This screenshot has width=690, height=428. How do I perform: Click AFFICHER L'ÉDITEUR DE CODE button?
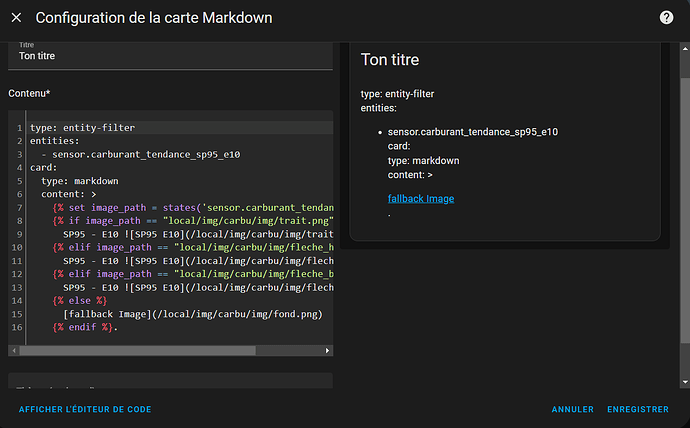pos(85,409)
